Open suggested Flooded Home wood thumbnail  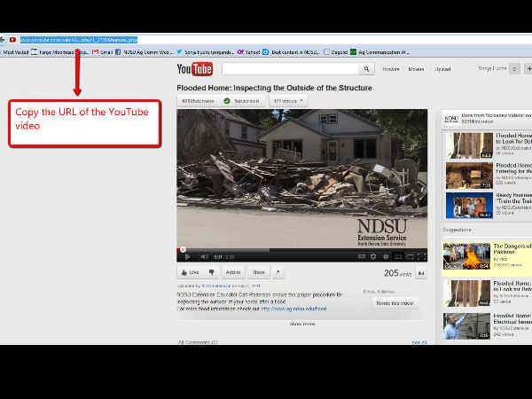pyautogui.click(x=466, y=293)
